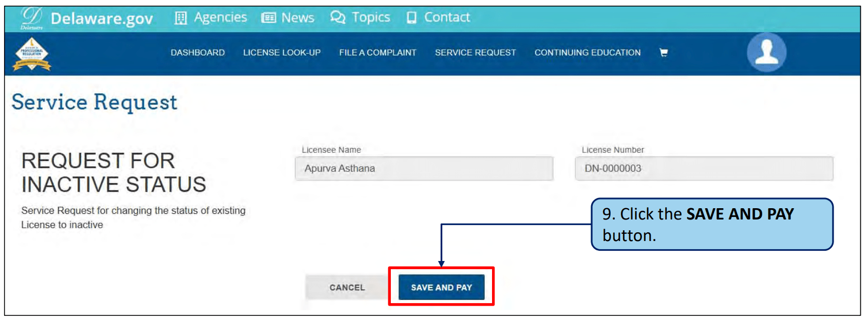The image size is (868, 320).
Task: Open the Contact link
Action: pos(447,17)
